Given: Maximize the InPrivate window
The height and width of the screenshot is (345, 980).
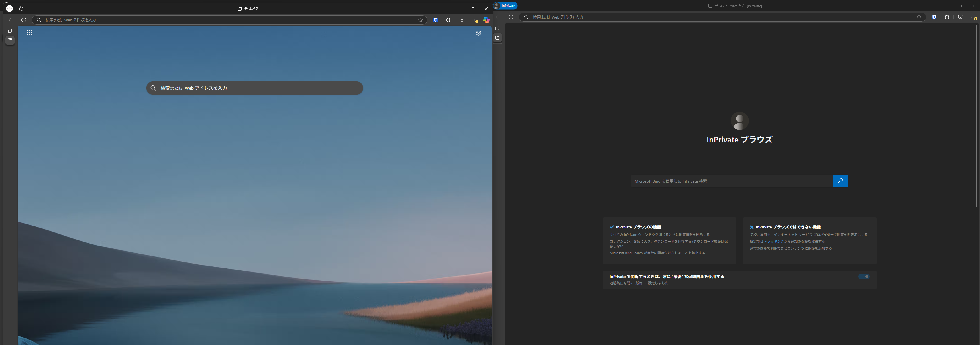Looking at the screenshot, I should click(x=960, y=6).
